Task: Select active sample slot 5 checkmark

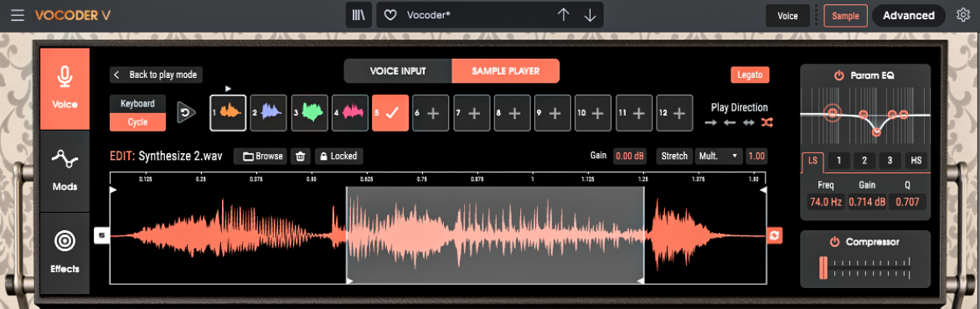Action: pos(390,113)
